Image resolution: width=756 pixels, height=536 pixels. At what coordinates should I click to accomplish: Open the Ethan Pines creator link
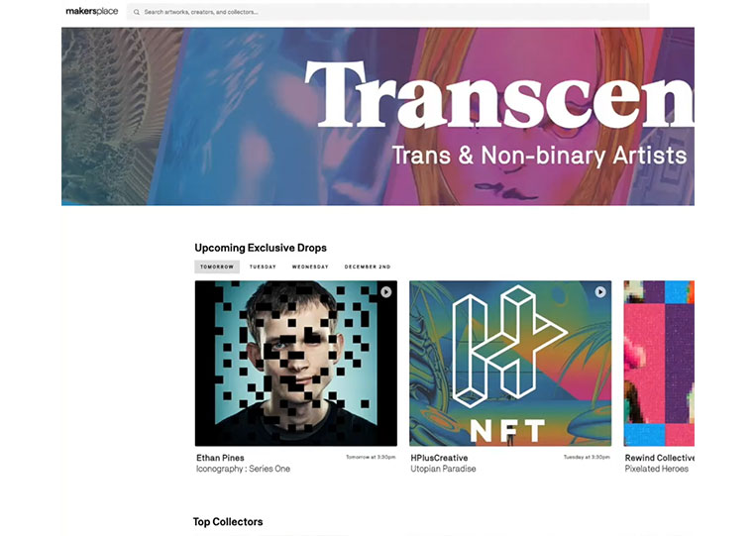220,458
